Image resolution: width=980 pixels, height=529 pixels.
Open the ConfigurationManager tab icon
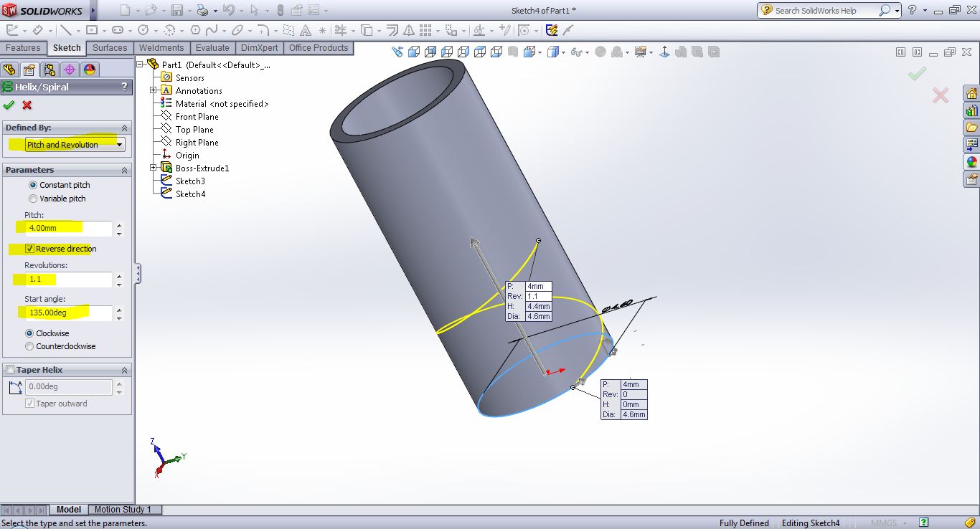pyautogui.click(x=49, y=70)
